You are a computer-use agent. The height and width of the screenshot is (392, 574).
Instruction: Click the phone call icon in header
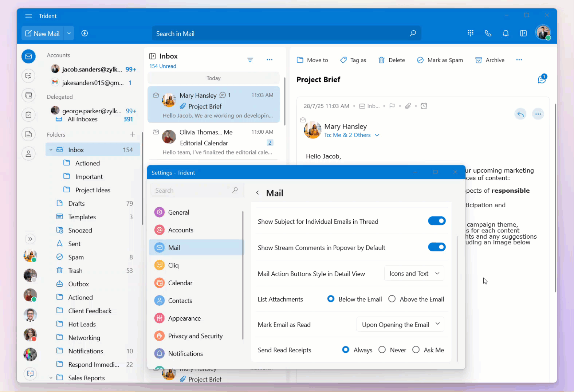tap(488, 33)
